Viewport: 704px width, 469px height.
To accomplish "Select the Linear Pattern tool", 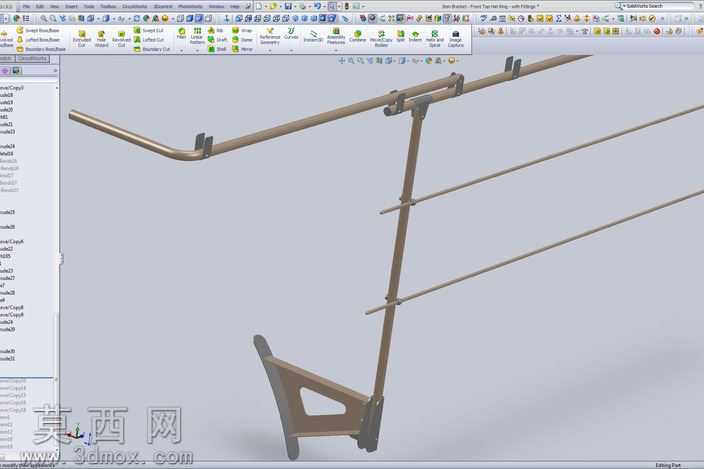I will coord(197,35).
